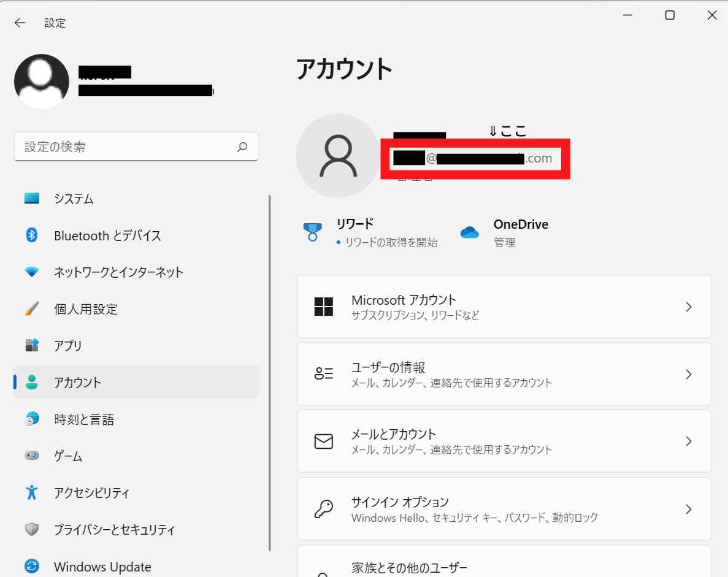Open the システム settings category
The height and width of the screenshot is (577, 728).
tap(74, 199)
